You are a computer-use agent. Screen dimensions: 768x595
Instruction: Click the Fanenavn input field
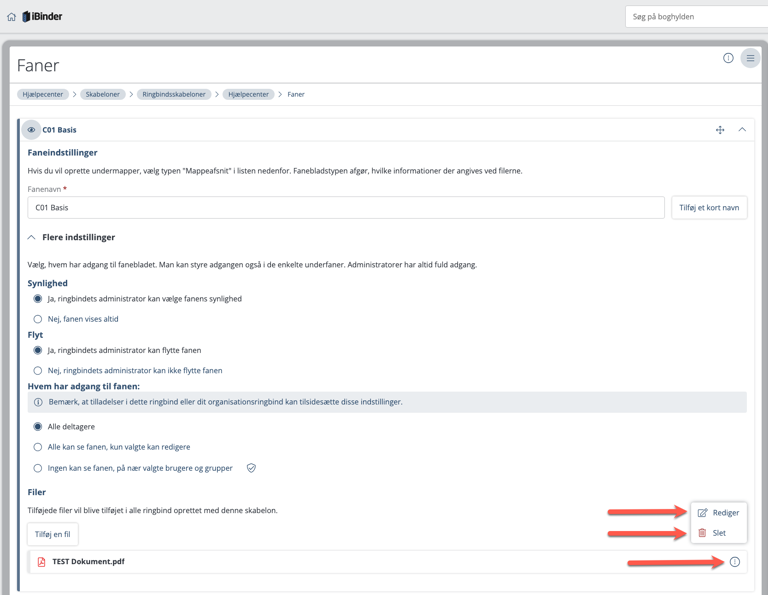(345, 207)
